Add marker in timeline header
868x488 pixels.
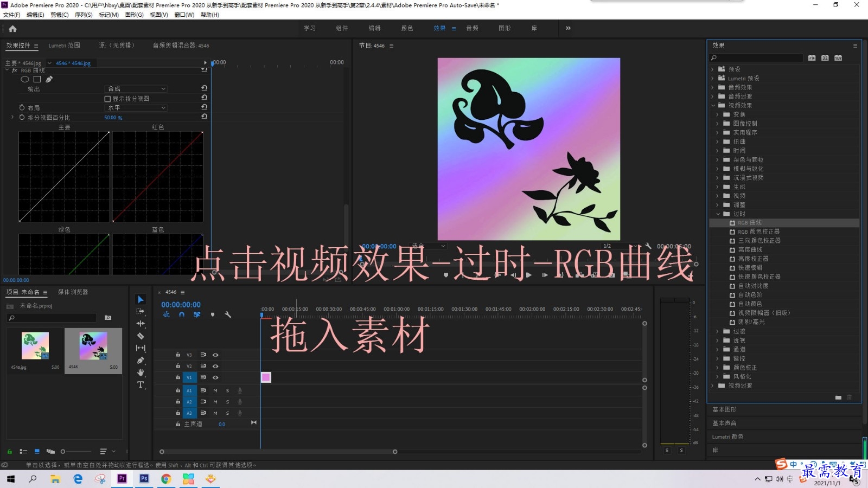click(213, 314)
